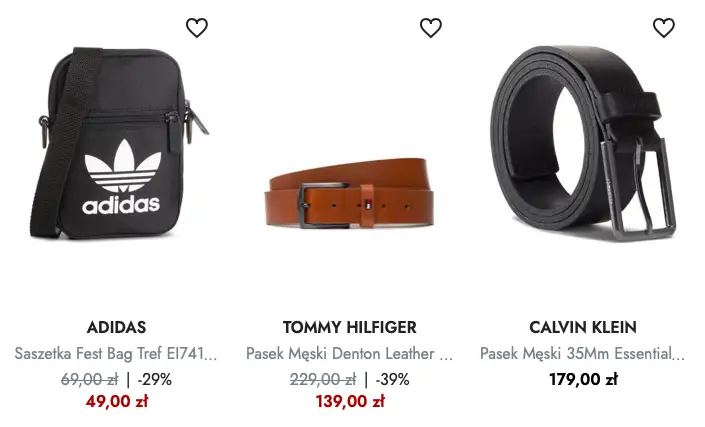This screenshot has width=705, height=427.
Task: Open Pasek Męski 35Mm Essential product title
Action: click(582, 354)
